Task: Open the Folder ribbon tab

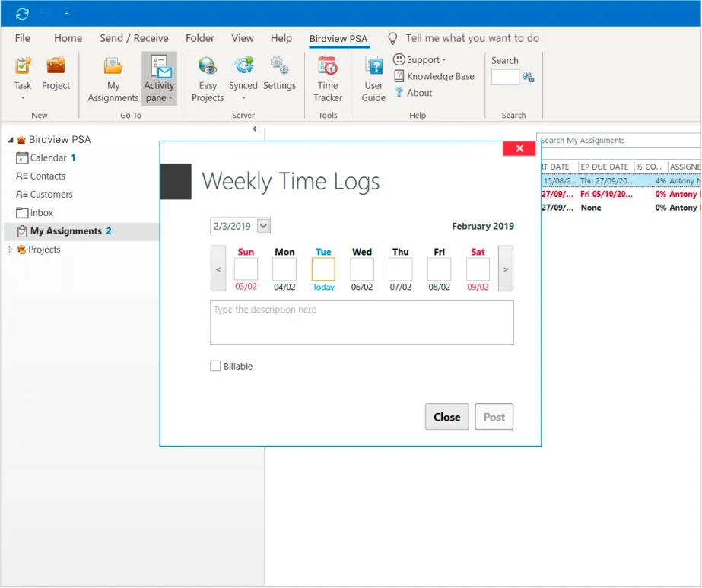Action: tap(200, 38)
